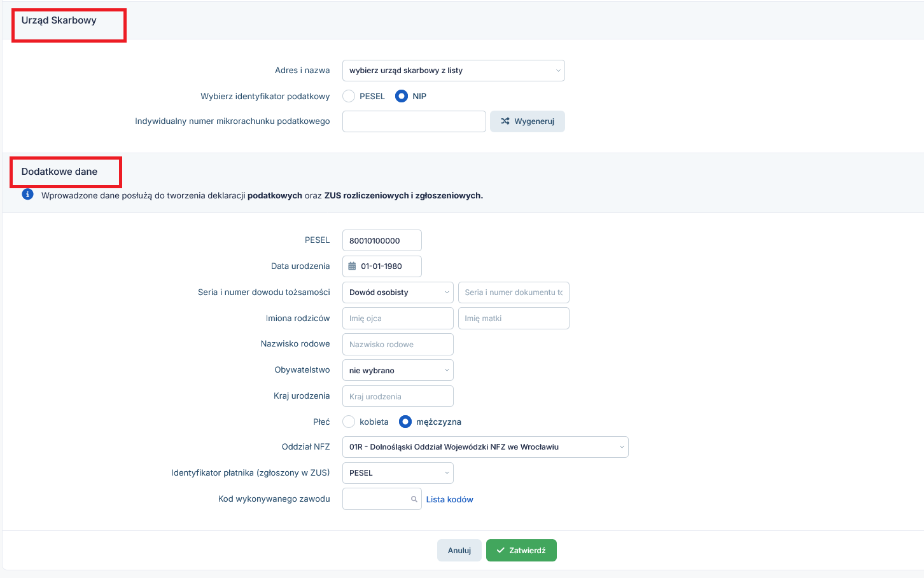Click the magnifier icon in Kod wykonywanego zawodu
The height and width of the screenshot is (578, 924).
[414, 499]
